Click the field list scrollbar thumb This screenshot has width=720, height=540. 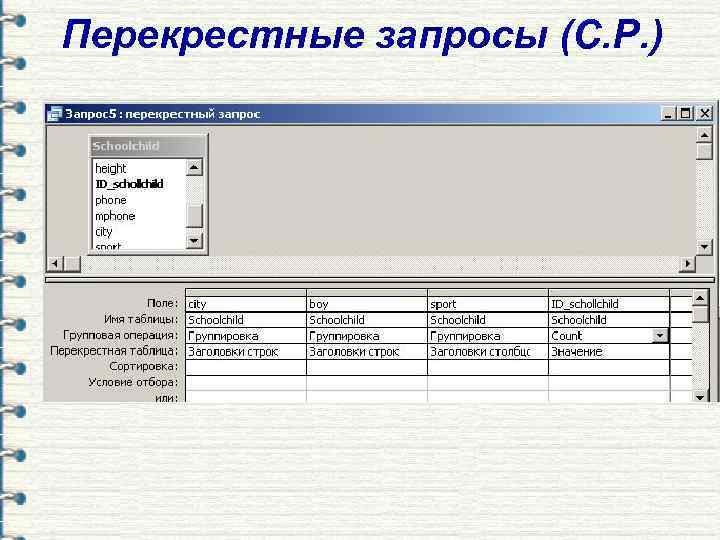point(194,216)
